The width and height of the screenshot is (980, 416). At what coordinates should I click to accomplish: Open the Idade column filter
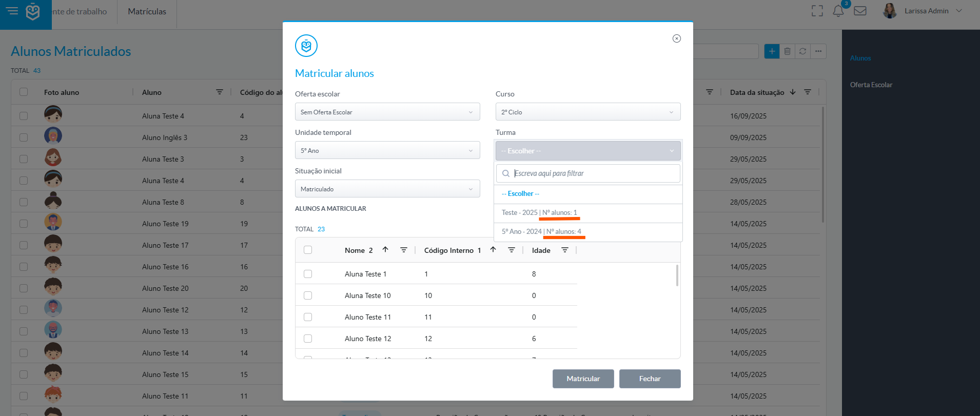click(x=565, y=250)
